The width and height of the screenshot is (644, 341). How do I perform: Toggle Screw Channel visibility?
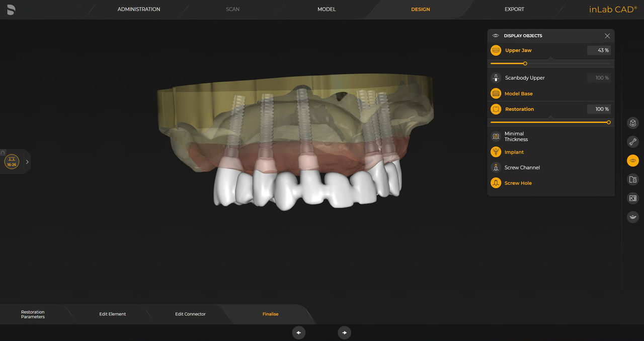[496, 167]
